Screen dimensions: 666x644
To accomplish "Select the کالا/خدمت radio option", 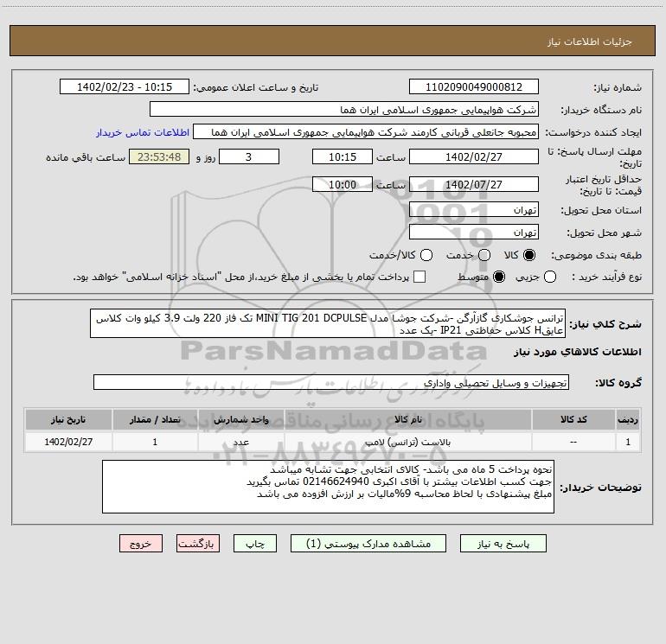I will pos(426,255).
